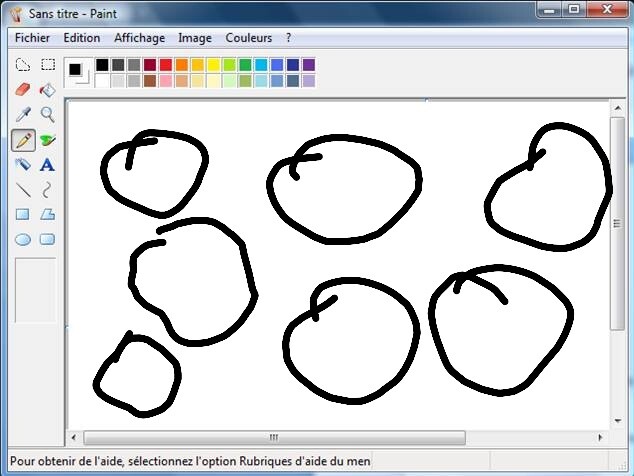The height and width of the screenshot is (476, 634).
Task: Select the rectangular Selection tool
Action: click(x=47, y=65)
